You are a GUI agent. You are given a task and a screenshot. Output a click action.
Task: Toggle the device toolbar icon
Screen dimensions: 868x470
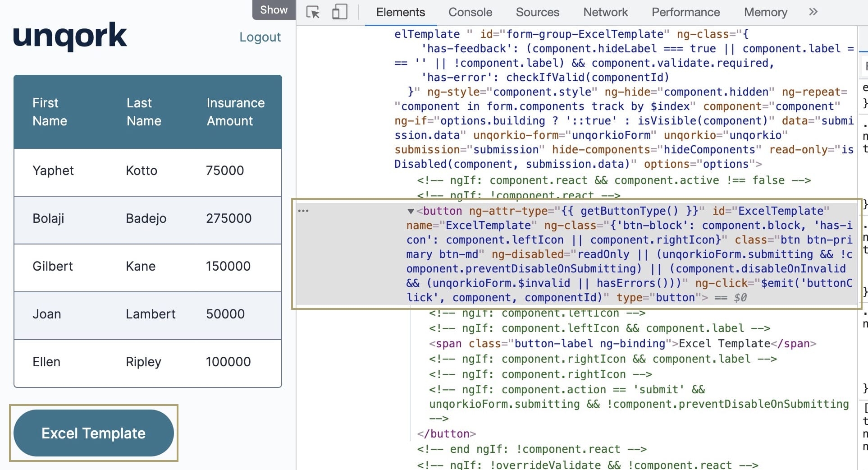coord(339,12)
